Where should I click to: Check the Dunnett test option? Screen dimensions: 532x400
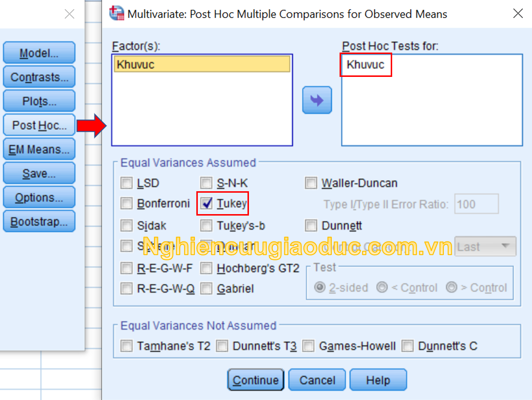[311, 226]
